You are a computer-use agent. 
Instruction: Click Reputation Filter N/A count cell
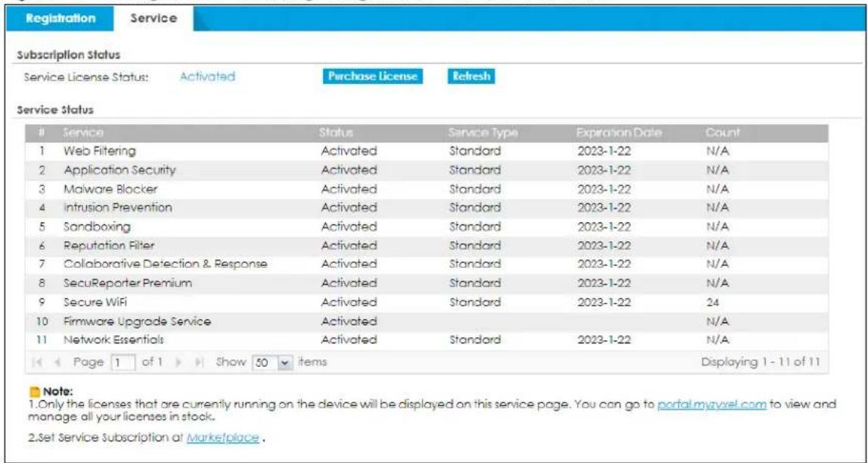click(718, 245)
